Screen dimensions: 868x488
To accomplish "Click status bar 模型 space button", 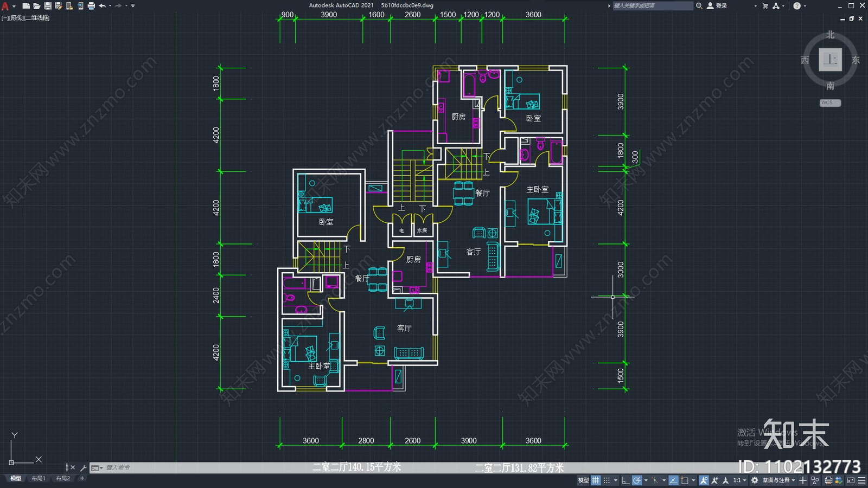I will click(x=583, y=480).
